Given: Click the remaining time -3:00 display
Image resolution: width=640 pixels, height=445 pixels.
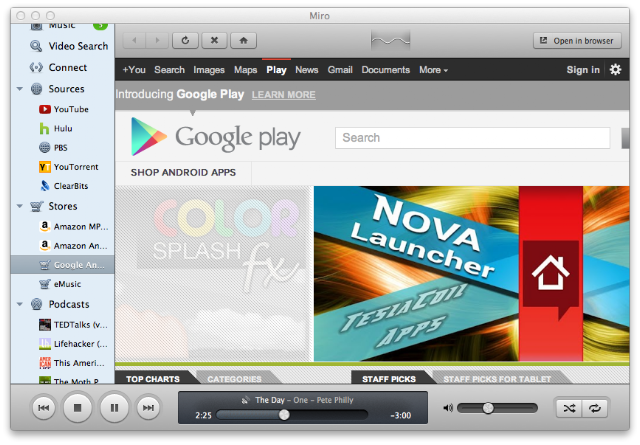Looking at the screenshot, I should click(400, 415).
